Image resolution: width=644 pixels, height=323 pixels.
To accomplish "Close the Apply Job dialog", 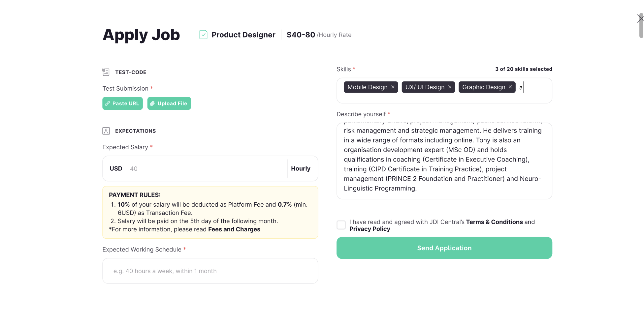I will click(x=640, y=18).
